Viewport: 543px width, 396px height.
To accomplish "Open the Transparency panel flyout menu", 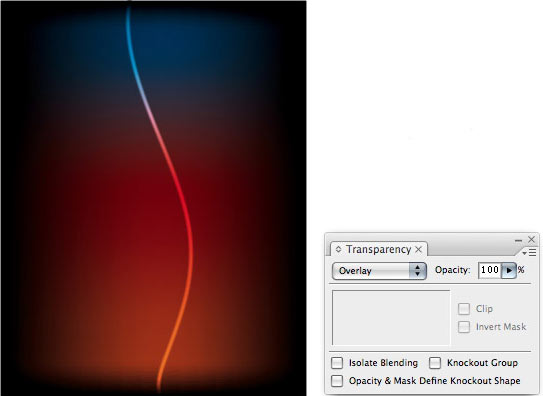I will click(529, 253).
